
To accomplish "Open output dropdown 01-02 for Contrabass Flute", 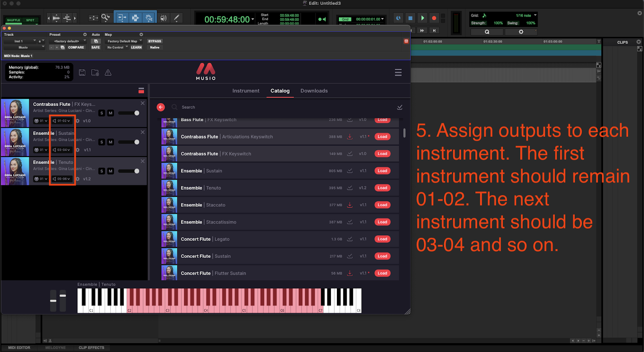I will coord(62,121).
